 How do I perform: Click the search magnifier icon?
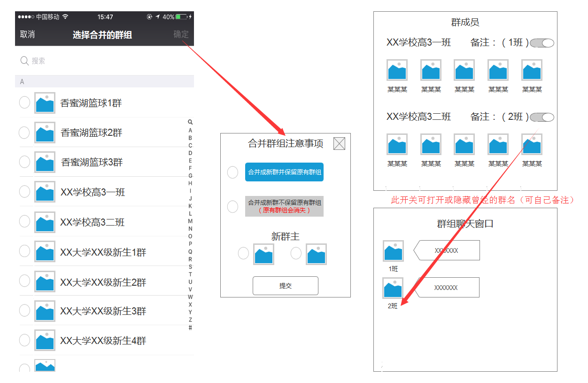[24, 61]
